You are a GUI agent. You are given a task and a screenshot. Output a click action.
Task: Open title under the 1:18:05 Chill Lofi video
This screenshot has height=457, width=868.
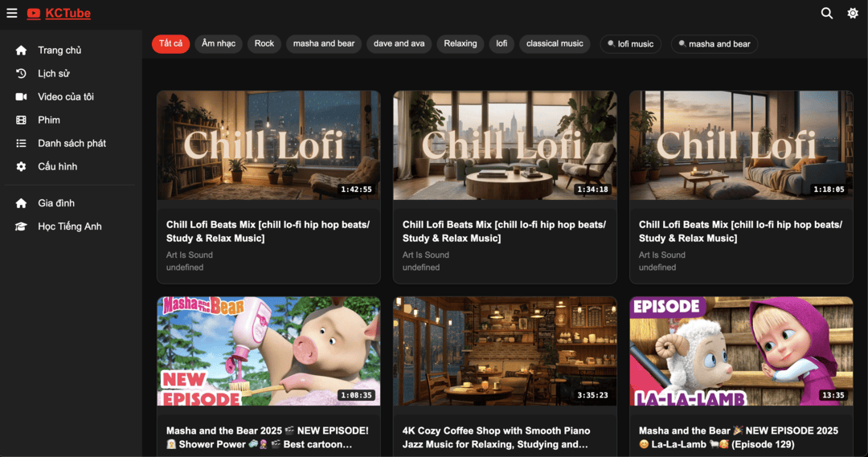[741, 231]
